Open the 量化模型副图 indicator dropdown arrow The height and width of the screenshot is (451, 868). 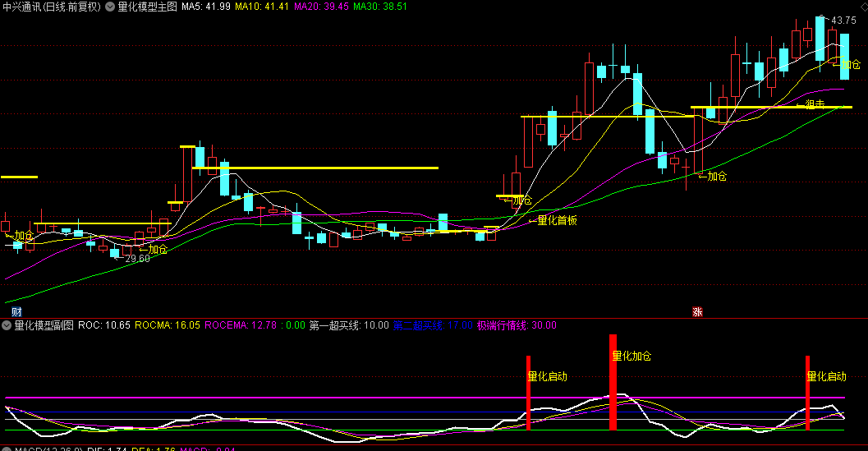[x=7, y=325]
